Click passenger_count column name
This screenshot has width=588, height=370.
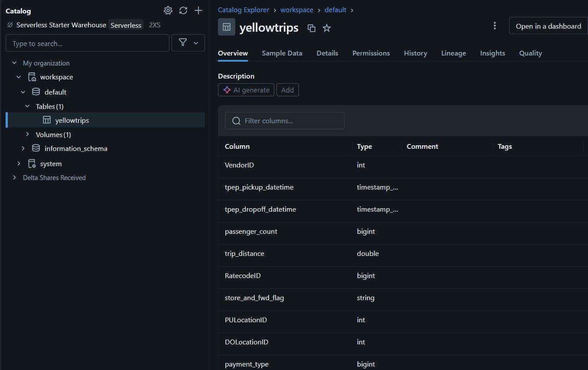(x=251, y=231)
